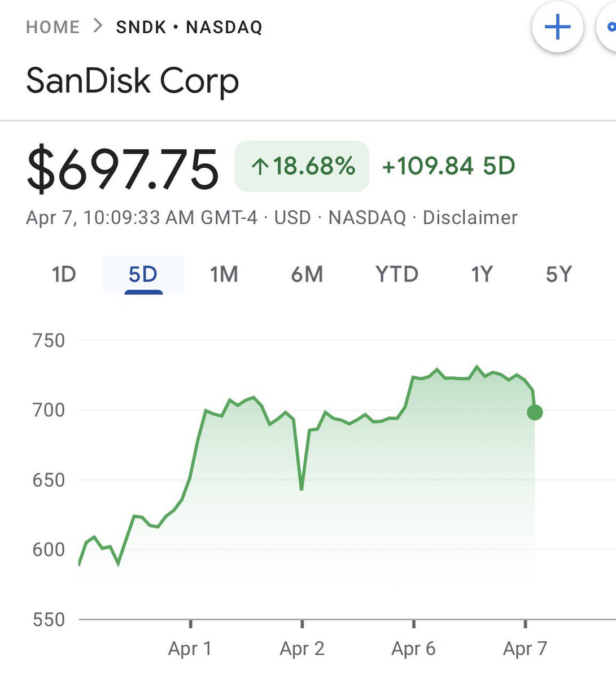Select the 5D time range tab
616x678 pixels.
click(143, 275)
